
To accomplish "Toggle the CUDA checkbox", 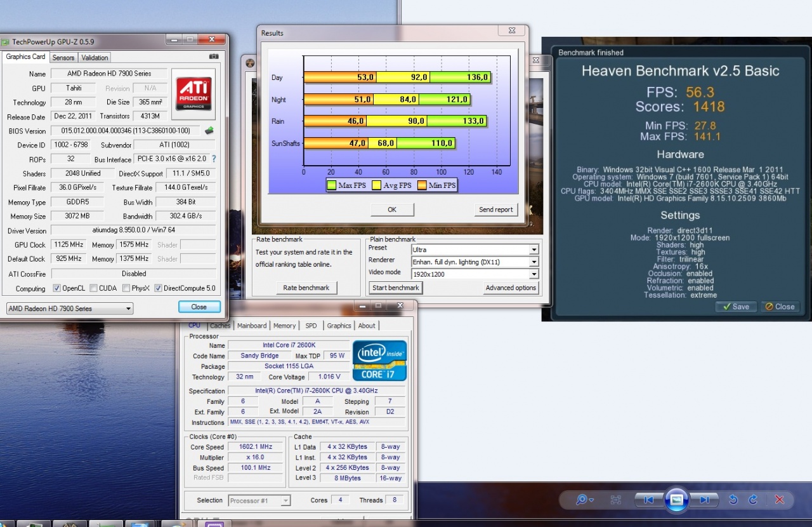I will coord(94,288).
